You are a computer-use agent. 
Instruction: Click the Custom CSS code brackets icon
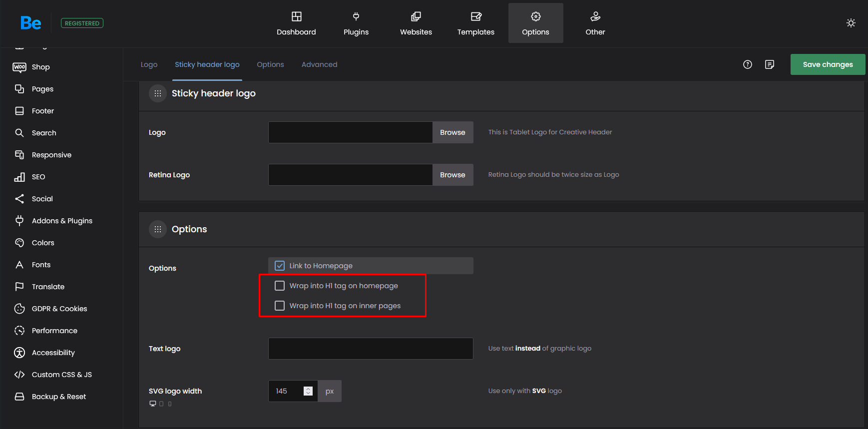click(19, 375)
